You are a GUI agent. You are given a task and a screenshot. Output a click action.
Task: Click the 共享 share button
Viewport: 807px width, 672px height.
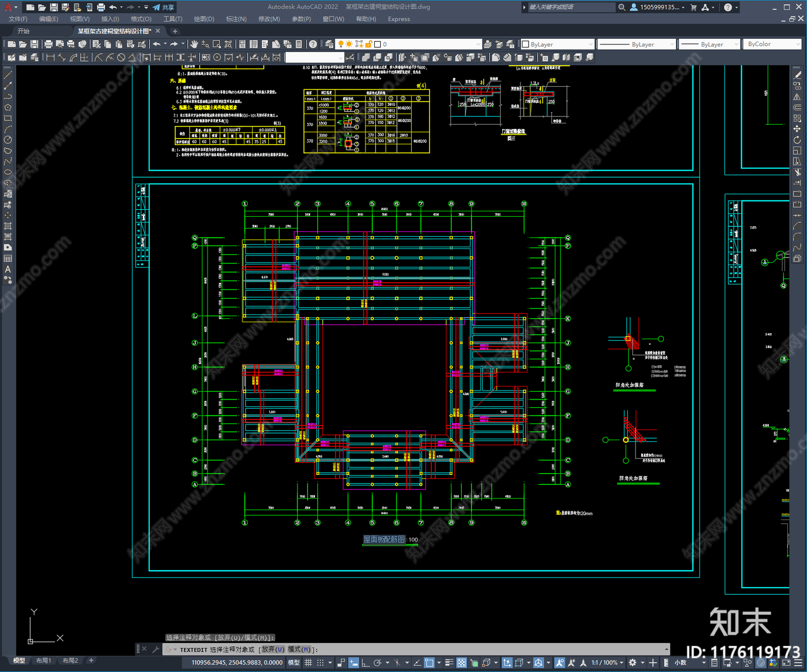pos(164,7)
